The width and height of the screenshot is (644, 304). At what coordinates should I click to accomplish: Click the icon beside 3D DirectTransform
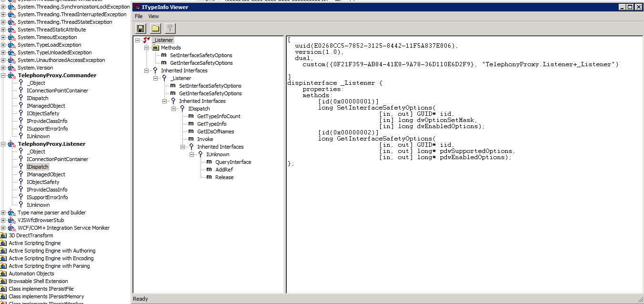pos(4,235)
